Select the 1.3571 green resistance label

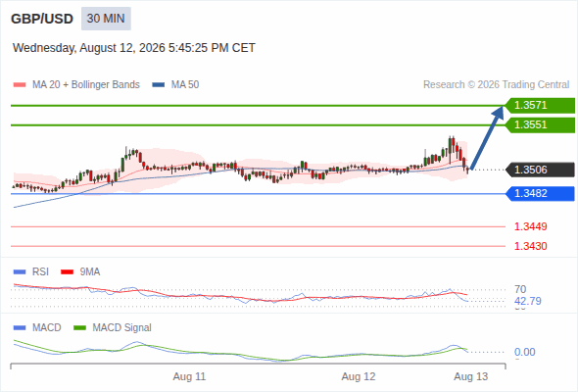(540, 106)
